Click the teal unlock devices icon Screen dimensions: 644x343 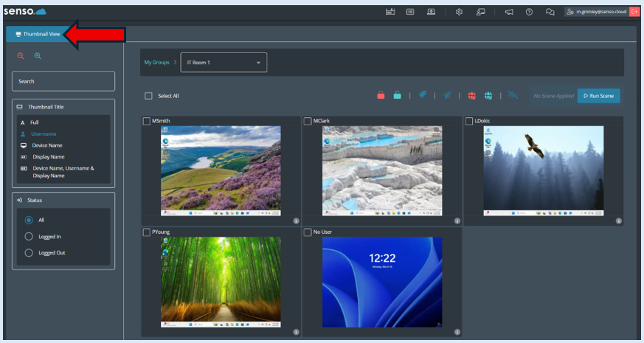pyautogui.click(x=397, y=95)
